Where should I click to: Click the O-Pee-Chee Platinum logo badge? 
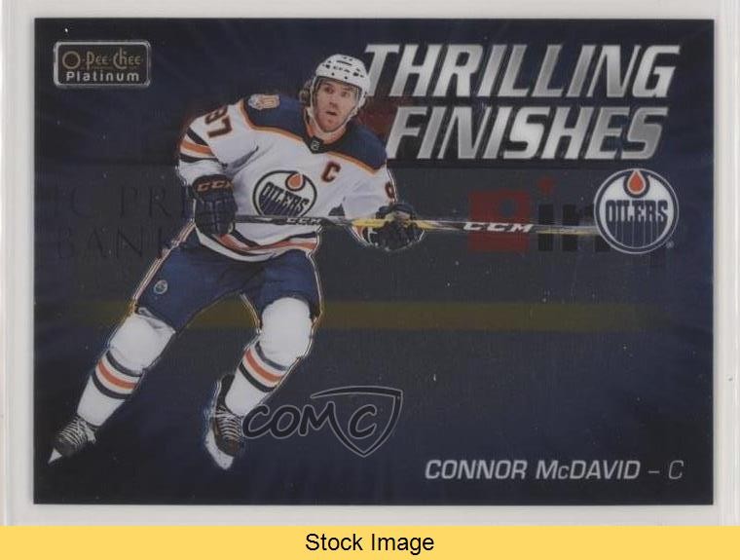click(x=102, y=64)
